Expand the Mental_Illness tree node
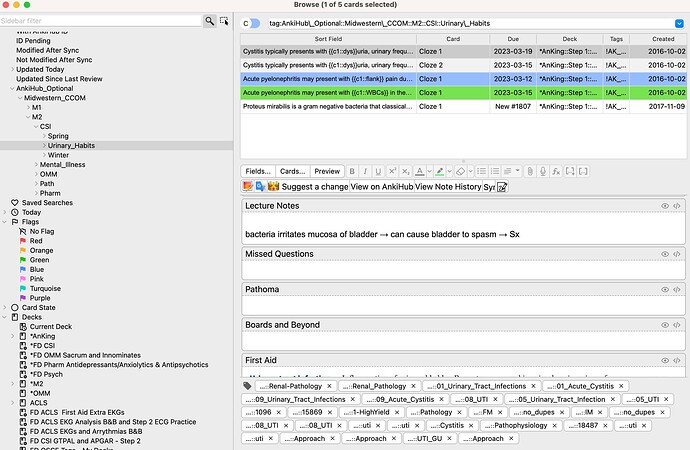 [x=36, y=165]
